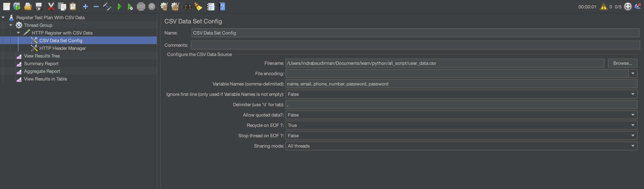Create a new test plan icon

point(7,7)
